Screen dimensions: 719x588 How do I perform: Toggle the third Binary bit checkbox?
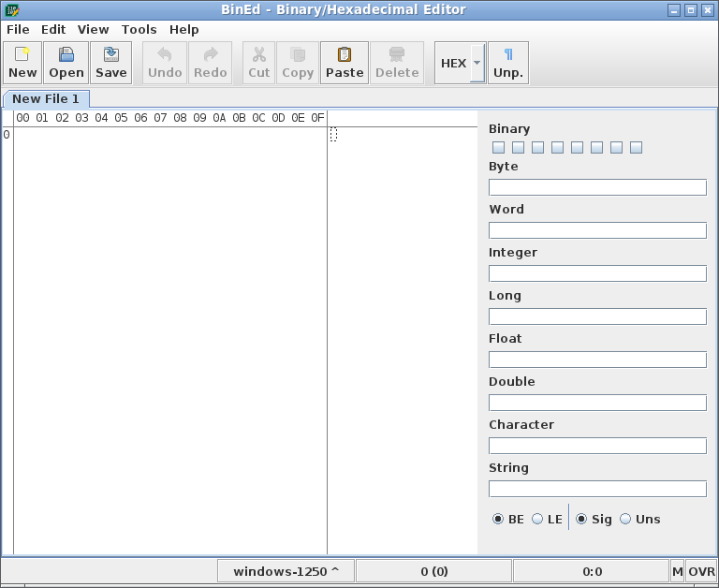(538, 148)
